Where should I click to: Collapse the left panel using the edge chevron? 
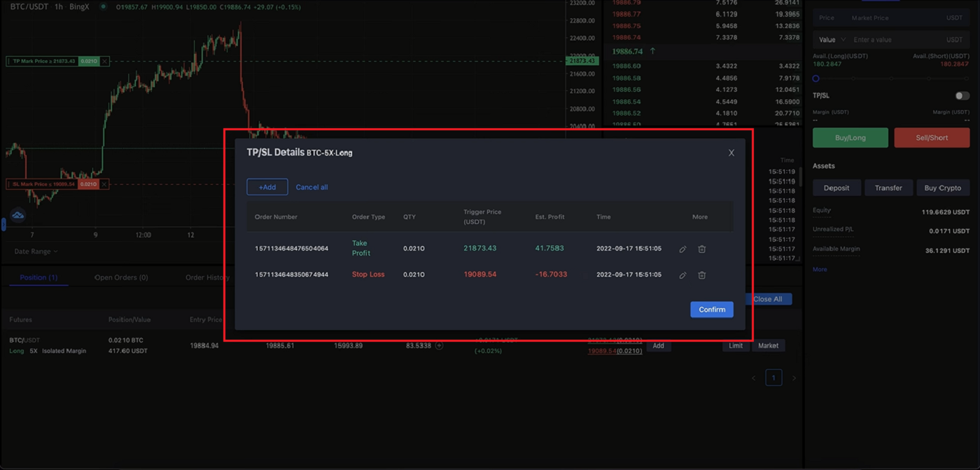[x=3, y=224]
